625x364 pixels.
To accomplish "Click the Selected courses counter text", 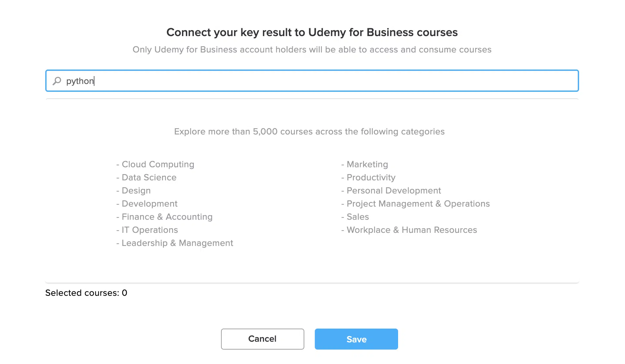I will click(86, 293).
